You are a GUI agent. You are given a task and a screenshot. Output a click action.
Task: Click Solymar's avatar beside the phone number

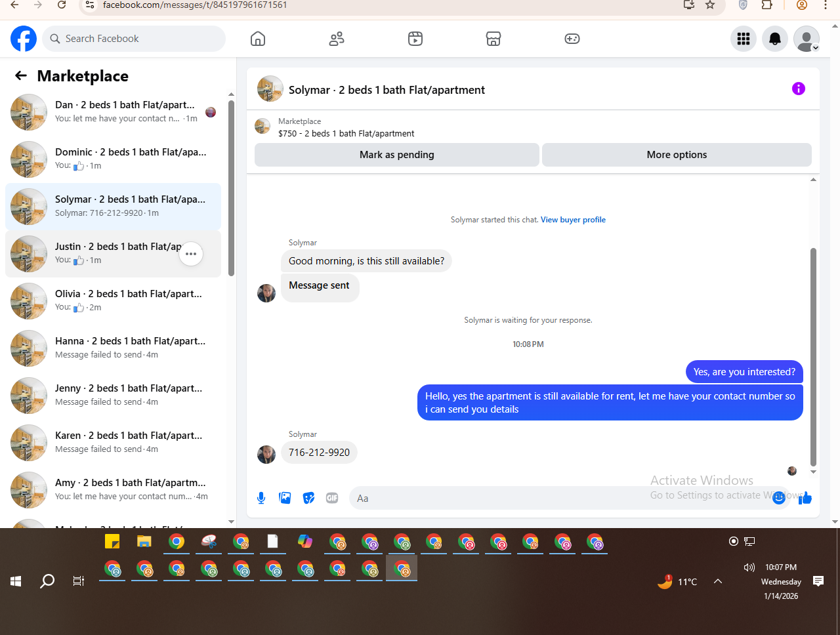[x=266, y=455]
